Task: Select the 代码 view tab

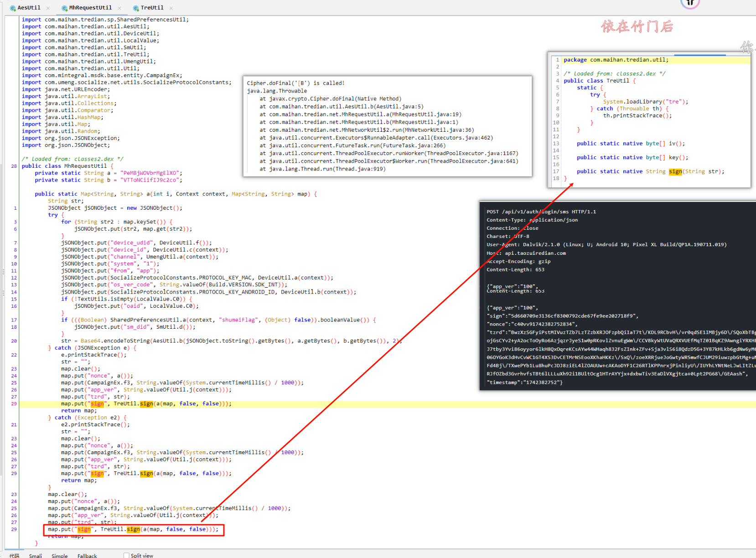Action: click(x=14, y=556)
